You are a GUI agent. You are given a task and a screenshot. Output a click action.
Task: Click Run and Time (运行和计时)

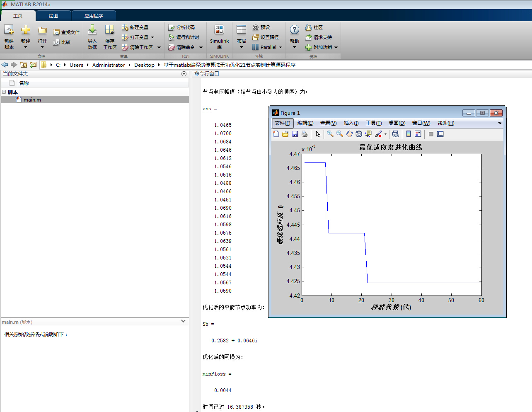pyautogui.click(x=184, y=37)
